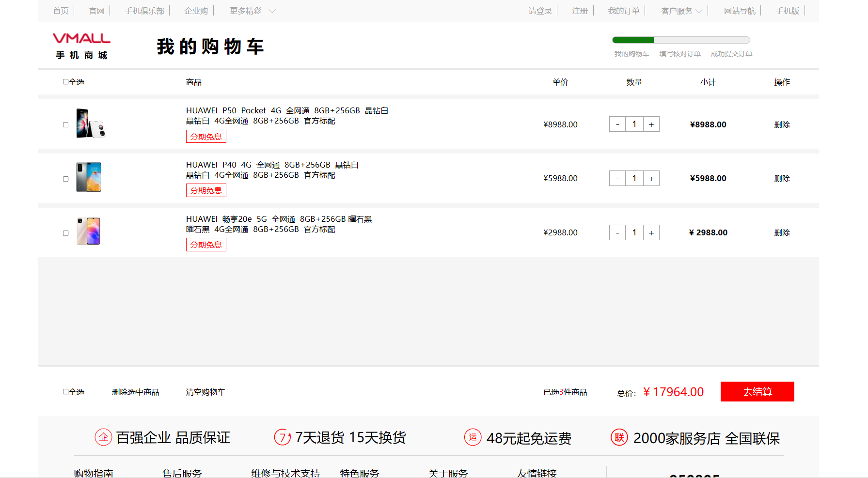
Task: Increase quantity of HUAWEI P50 Pocket
Action: point(651,124)
